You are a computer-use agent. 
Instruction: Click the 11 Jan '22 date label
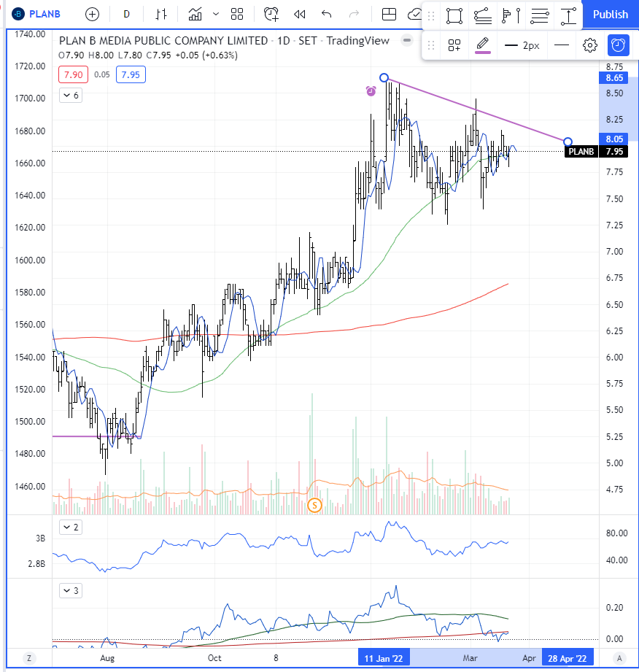(x=384, y=658)
